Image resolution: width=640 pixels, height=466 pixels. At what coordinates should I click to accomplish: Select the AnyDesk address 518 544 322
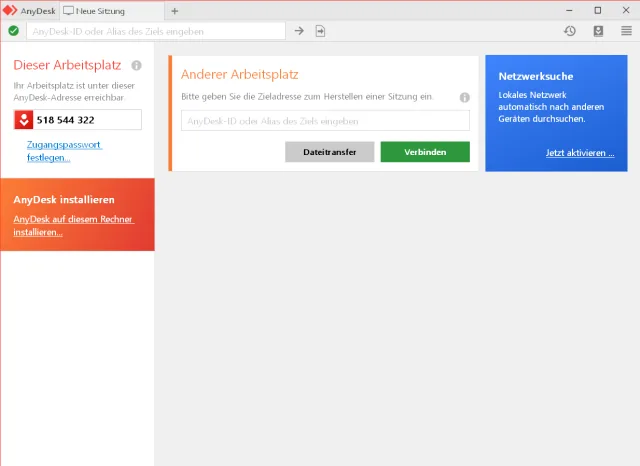[65, 120]
